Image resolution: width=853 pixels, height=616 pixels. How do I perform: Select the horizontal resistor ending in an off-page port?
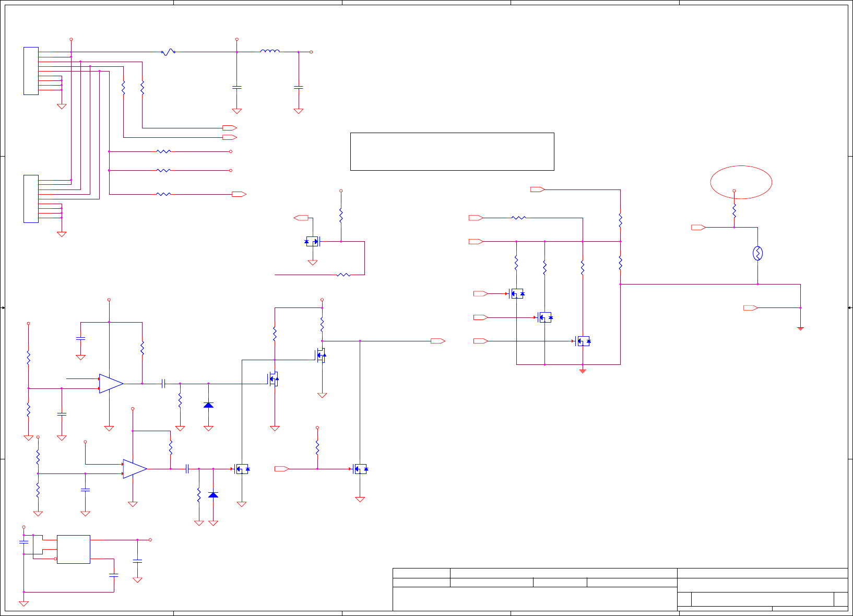point(163,194)
